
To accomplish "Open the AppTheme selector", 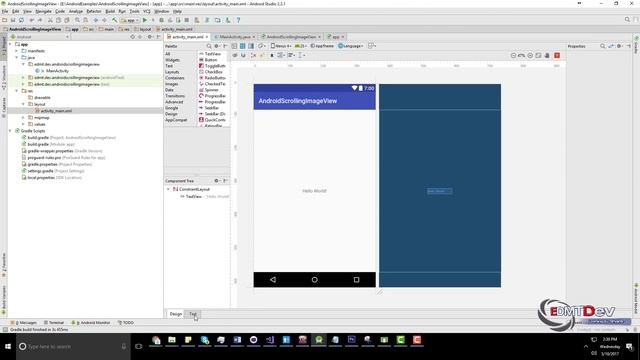I will [322, 46].
